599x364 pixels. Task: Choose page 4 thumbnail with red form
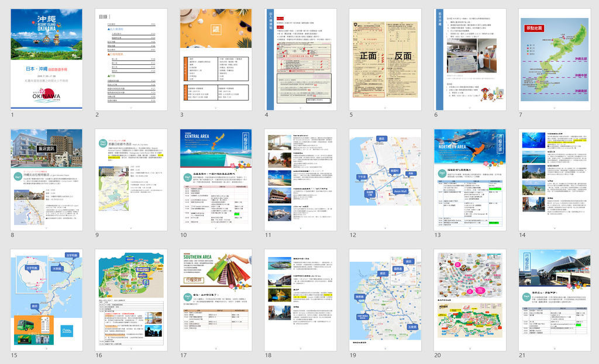(x=301, y=59)
